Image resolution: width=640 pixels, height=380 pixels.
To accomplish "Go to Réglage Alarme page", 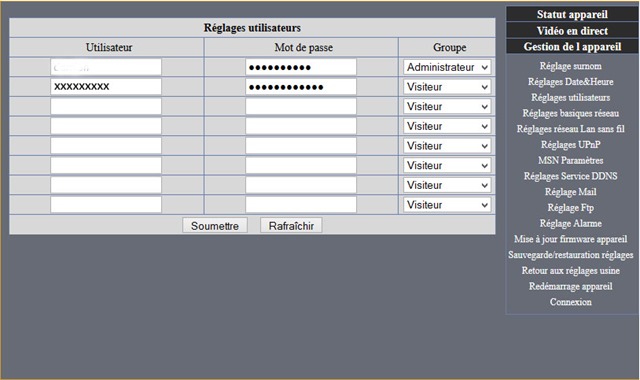I will [x=570, y=223].
